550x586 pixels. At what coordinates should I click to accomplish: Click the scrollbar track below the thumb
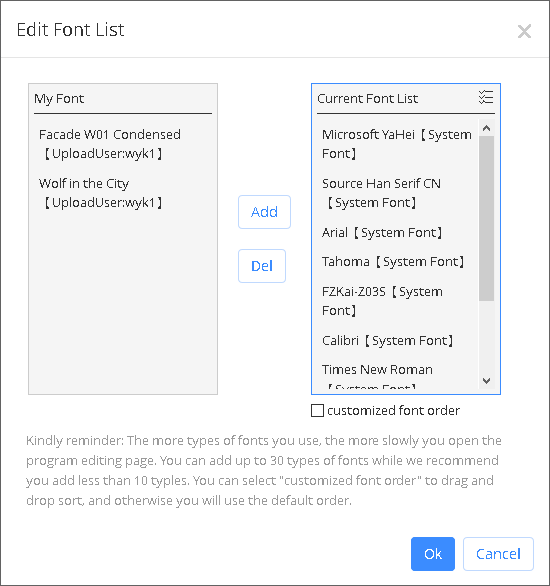486,336
